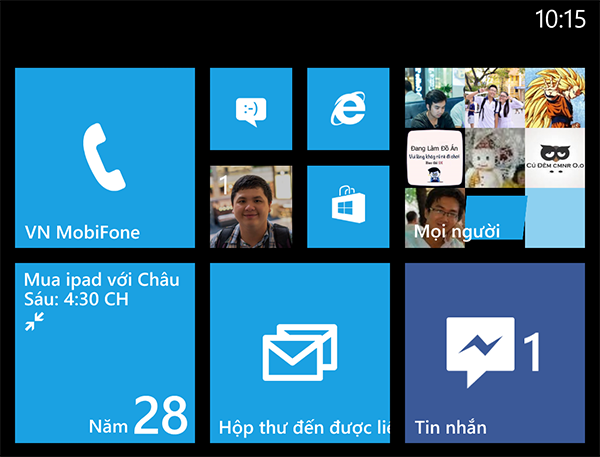Tap the 'Tin nhắn' label
This screenshot has width=600, height=457.
click(450, 428)
